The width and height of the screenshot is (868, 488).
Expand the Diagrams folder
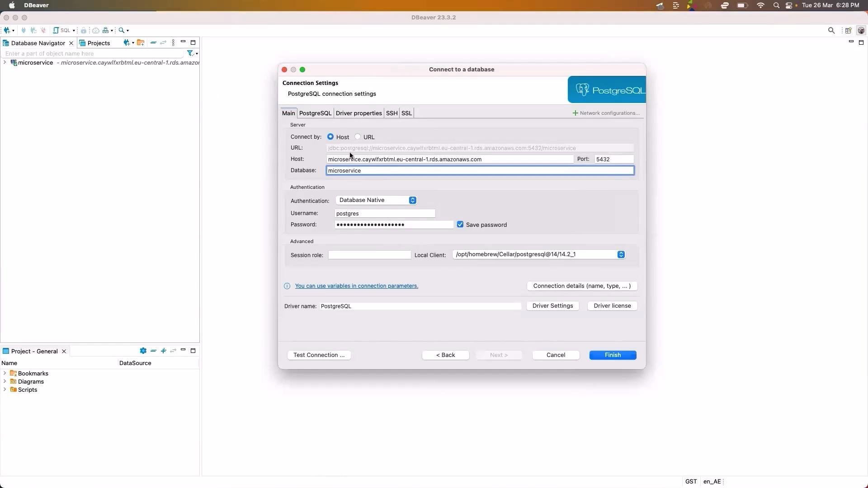[5, 381]
